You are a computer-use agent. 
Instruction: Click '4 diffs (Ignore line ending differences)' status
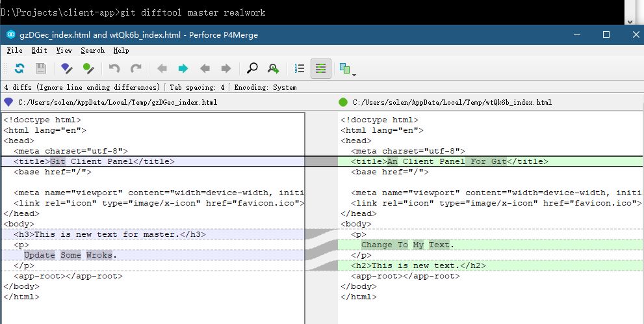pos(82,87)
